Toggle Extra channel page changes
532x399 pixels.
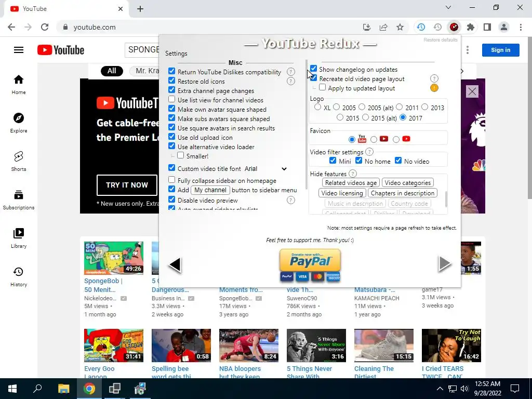(x=171, y=90)
